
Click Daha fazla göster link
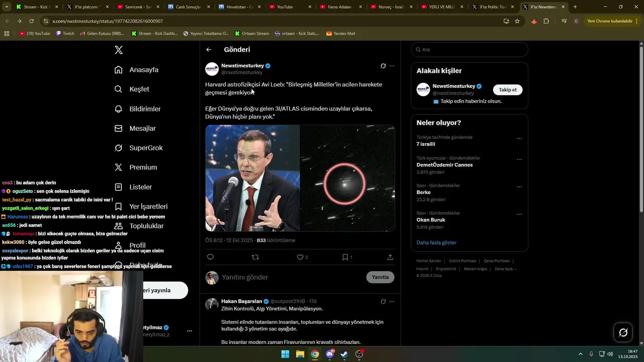436,242
